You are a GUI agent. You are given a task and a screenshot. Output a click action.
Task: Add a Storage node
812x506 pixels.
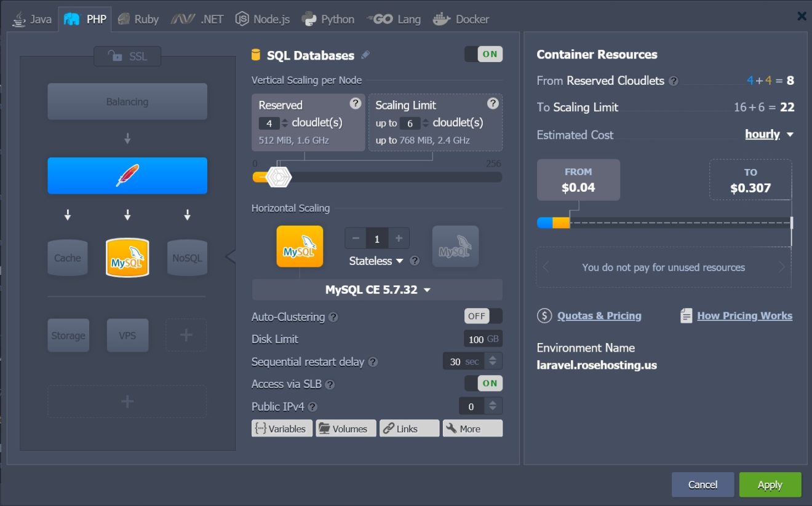(x=68, y=335)
